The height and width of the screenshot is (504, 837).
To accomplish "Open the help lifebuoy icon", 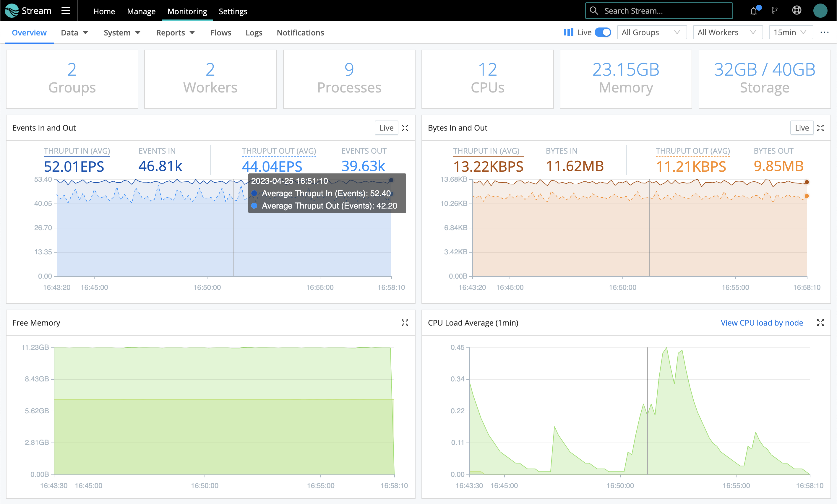I will click(x=797, y=11).
